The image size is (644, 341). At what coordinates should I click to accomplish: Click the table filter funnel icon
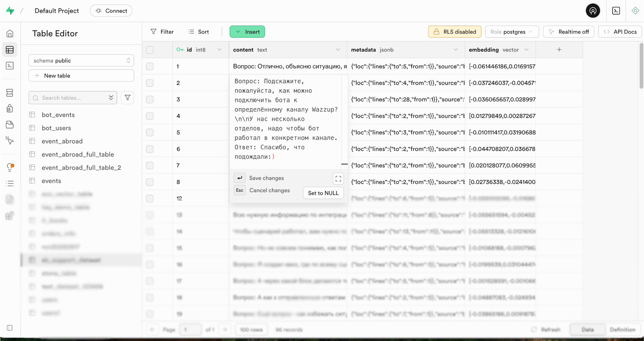coord(127,98)
